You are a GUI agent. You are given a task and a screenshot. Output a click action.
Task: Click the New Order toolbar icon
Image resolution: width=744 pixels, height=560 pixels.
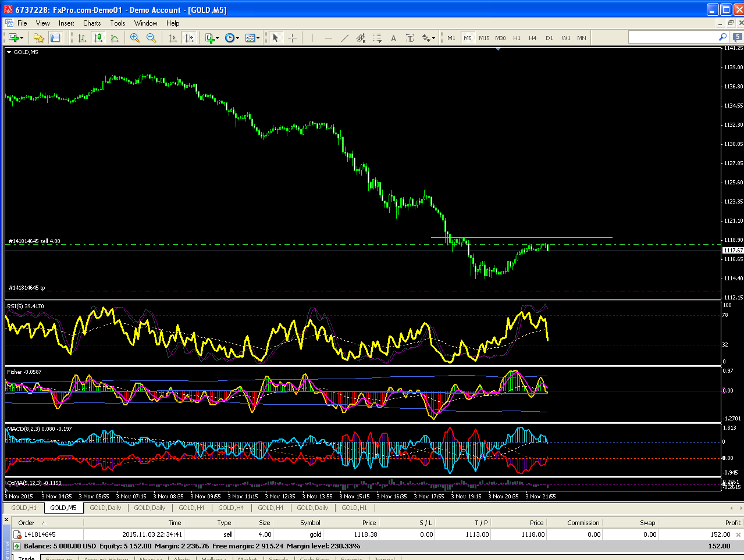coord(14,38)
